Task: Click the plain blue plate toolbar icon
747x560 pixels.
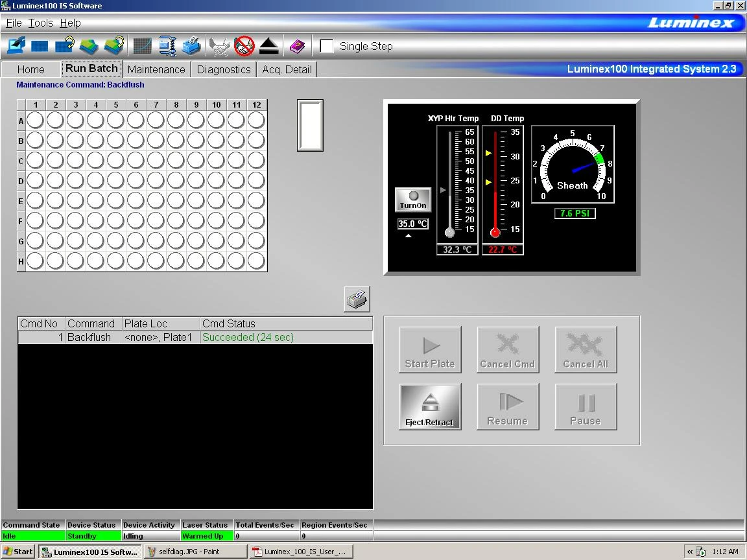Action: click(x=40, y=46)
